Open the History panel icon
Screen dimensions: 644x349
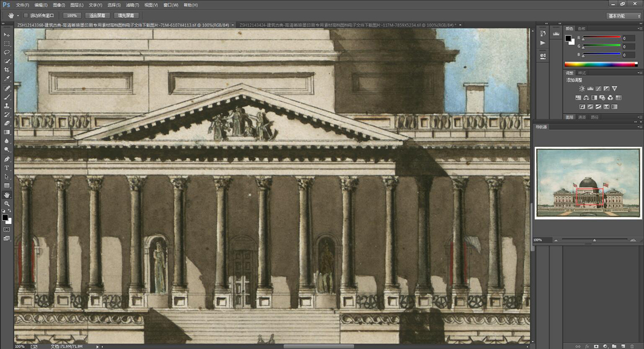[543, 33]
